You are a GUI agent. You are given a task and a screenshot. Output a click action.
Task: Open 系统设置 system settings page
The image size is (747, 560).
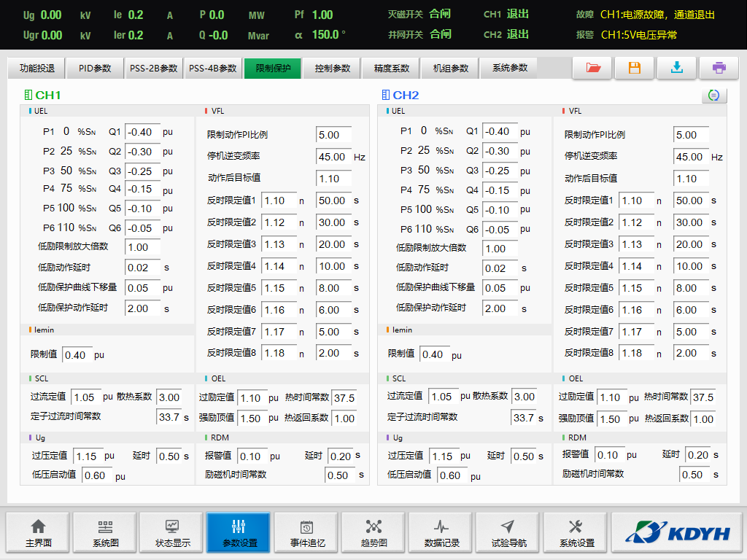[x=576, y=533]
